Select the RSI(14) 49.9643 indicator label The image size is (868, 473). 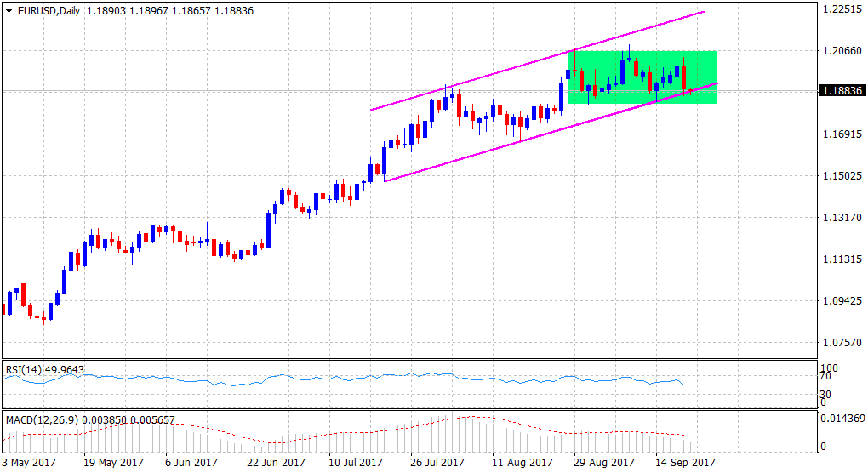(x=45, y=369)
